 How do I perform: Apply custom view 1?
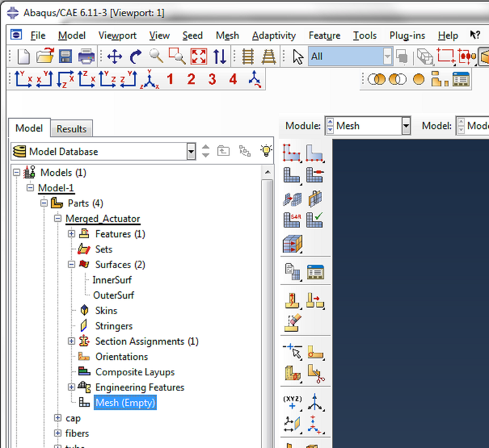point(170,79)
